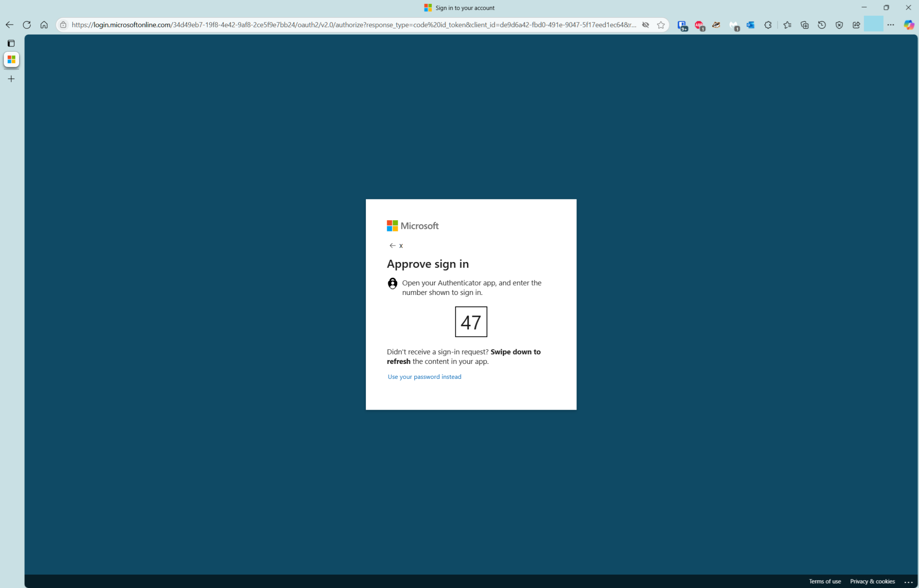Click the Sign in to your account title
Viewport: 919px width, 588px height.
click(465, 8)
